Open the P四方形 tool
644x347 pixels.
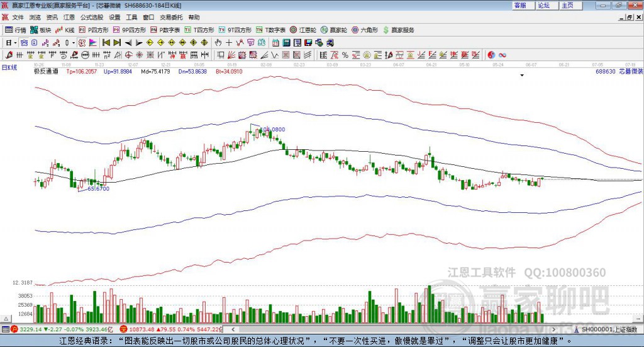pyautogui.click(x=93, y=30)
